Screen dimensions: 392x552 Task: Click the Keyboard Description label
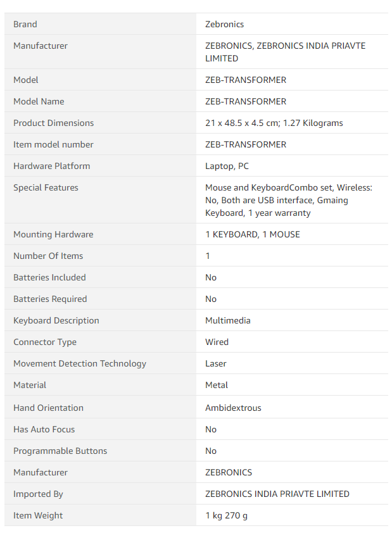point(56,320)
